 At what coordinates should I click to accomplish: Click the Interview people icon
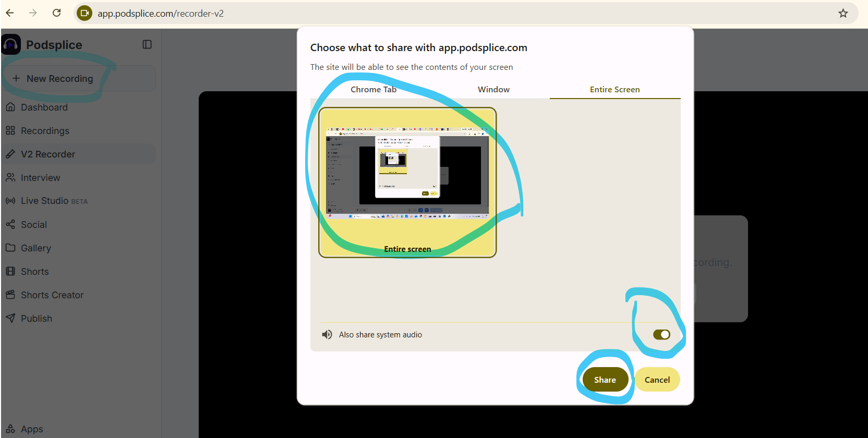(10, 177)
